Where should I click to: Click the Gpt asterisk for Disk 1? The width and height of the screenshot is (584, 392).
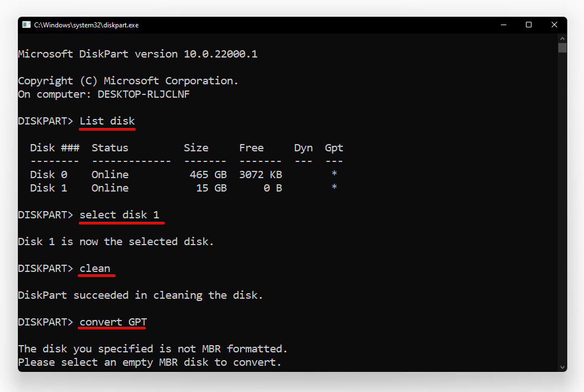click(333, 188)
